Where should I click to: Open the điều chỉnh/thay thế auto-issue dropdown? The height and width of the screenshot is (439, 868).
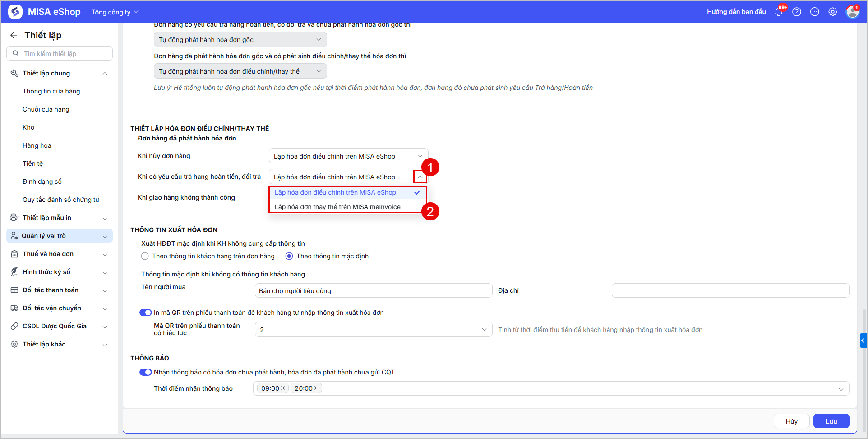pyautogui.click(x=240, y=71)
